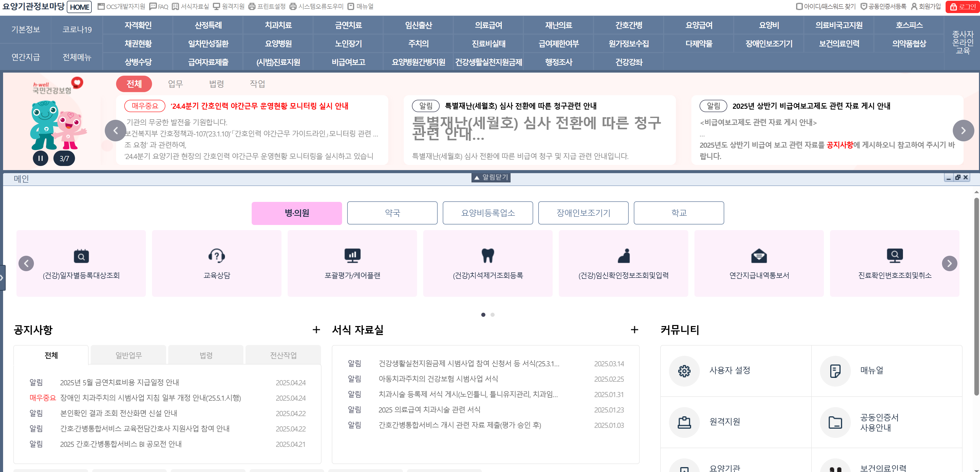Open notice 본인확인 결과 조회 전산화면 신설 안내
This screenshot has width=980, height=472.
[118, 413]
